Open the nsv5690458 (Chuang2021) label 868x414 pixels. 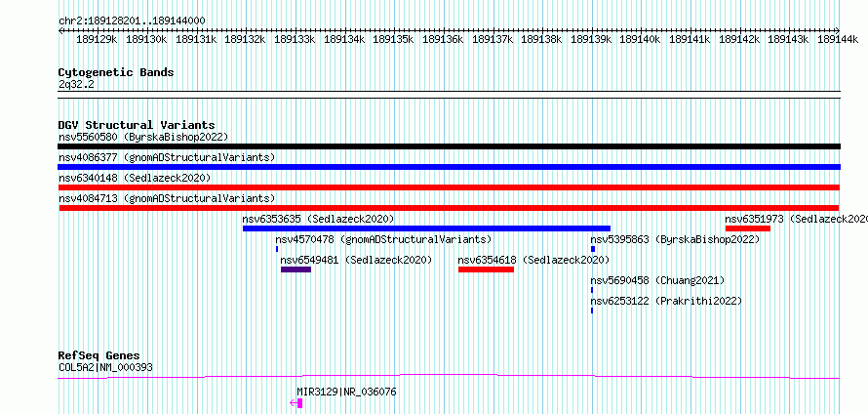tap(657, 280)
